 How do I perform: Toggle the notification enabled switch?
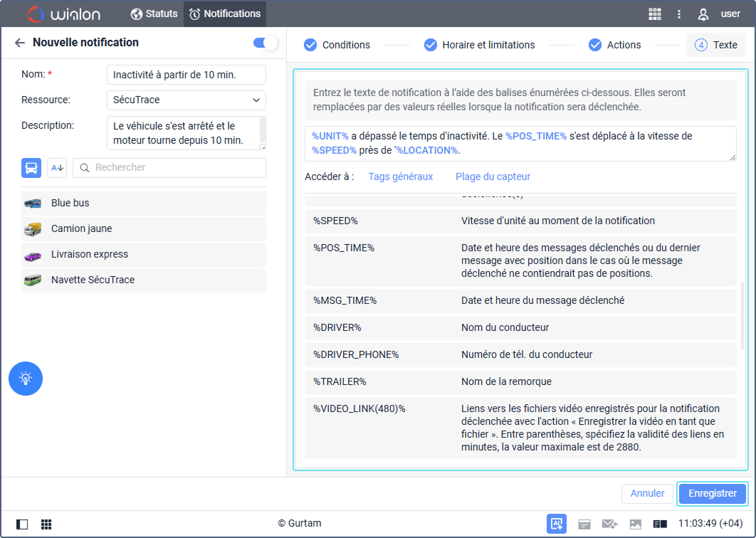tap(265, 43)
